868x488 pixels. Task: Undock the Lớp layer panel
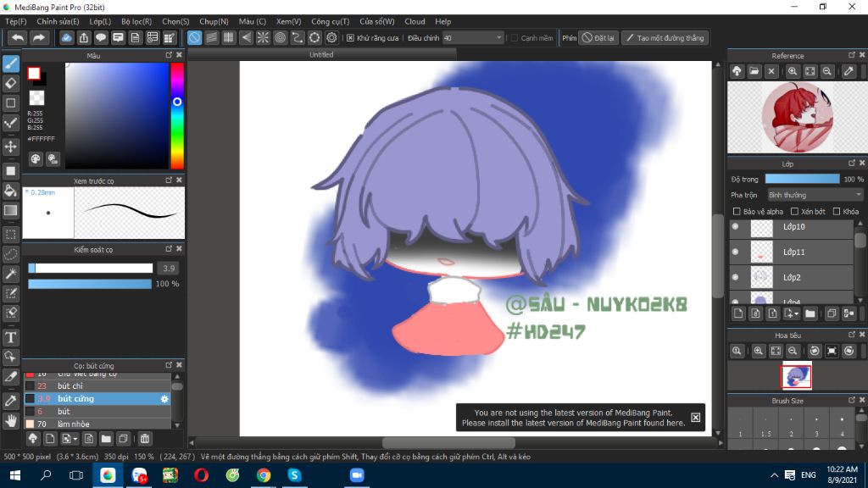coord(852,164)
